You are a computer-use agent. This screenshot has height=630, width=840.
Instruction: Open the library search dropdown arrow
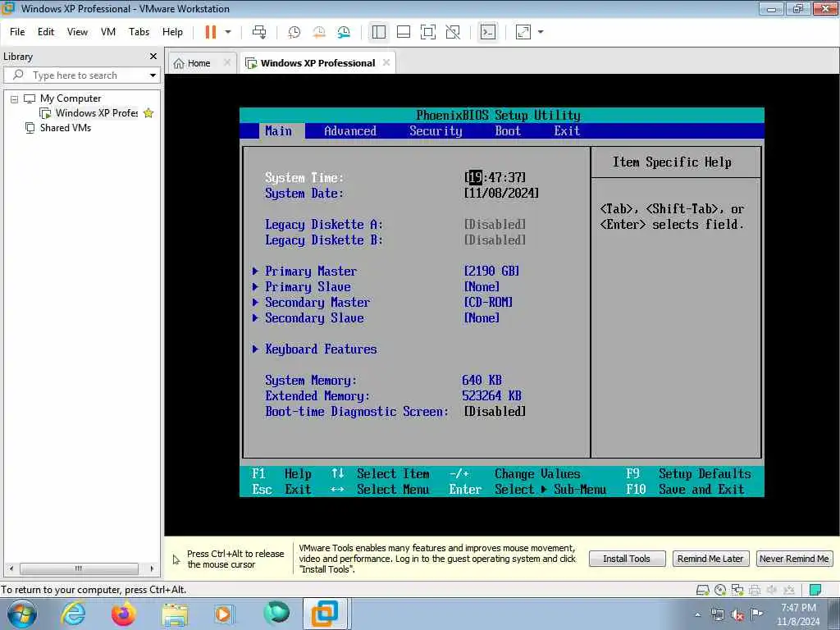153,75
